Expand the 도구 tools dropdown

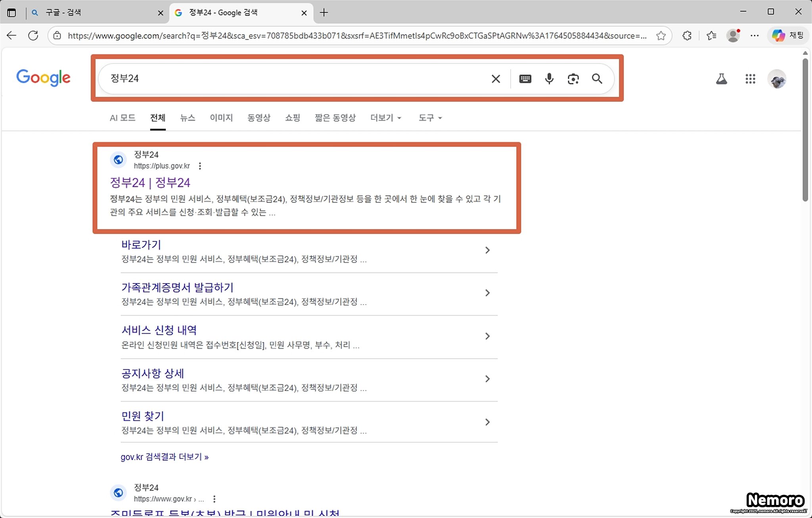click(x=430, y=118)
